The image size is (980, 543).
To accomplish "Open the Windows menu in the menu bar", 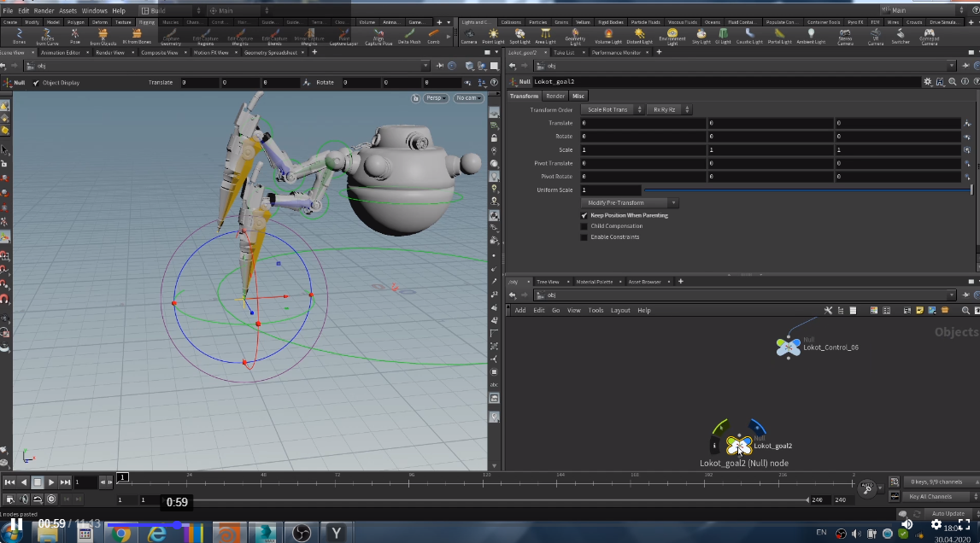I will (x=94, y=11).
